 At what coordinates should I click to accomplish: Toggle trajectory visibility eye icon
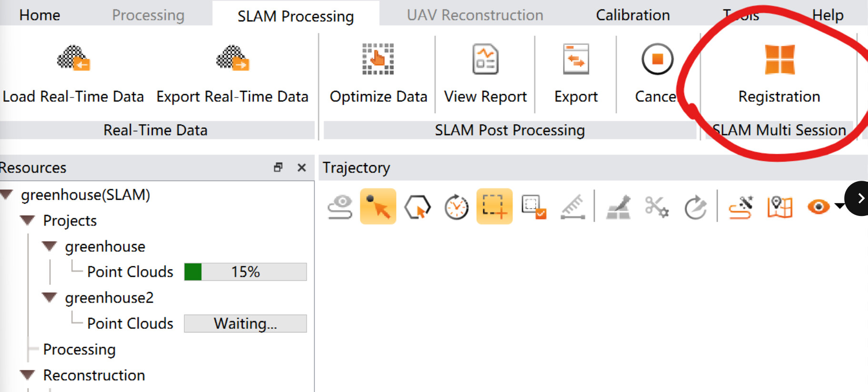(x=818, y=207)
